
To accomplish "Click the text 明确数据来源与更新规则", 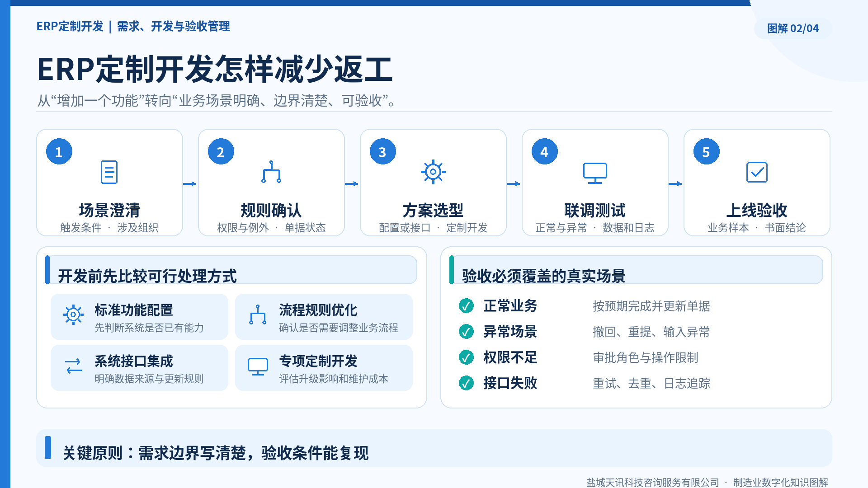I will pos(149,379).
